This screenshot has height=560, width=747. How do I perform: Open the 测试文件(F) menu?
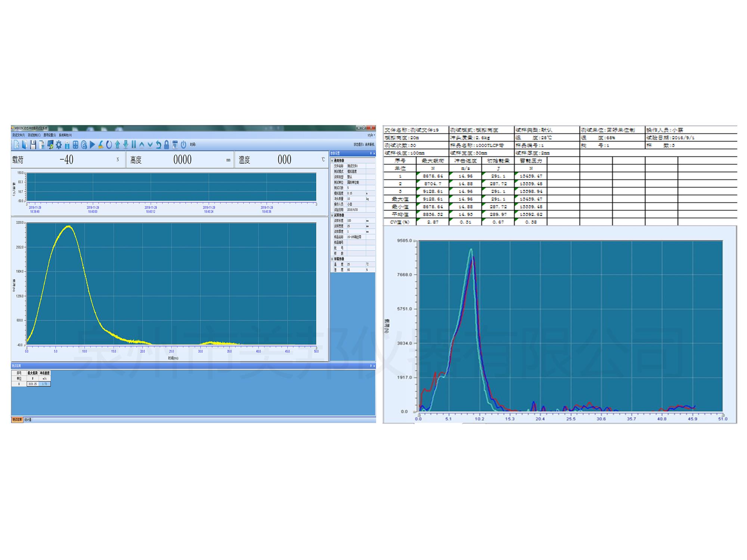pos(18,135)
